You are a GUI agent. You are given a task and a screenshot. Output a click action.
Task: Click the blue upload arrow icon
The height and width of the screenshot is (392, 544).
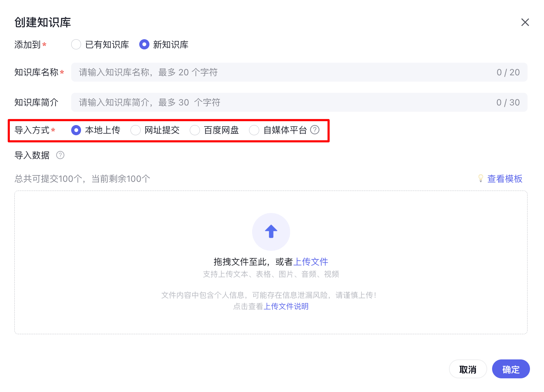(x=271, y=232)
